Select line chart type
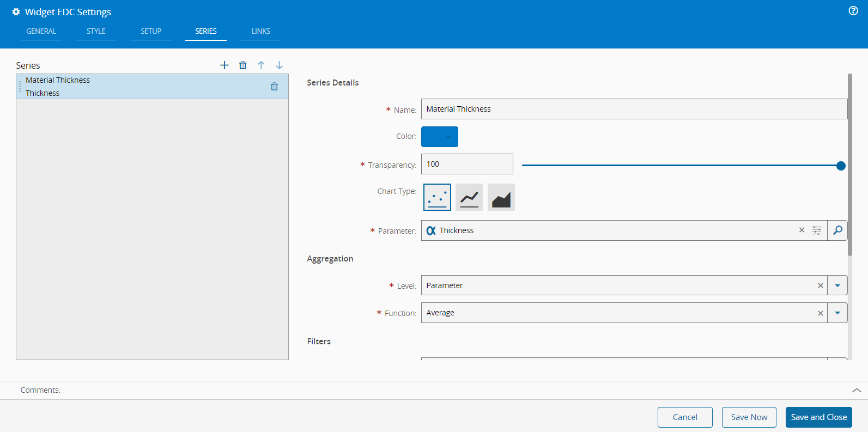The width and height of the screenshot is (868, 432). [469, 197]
